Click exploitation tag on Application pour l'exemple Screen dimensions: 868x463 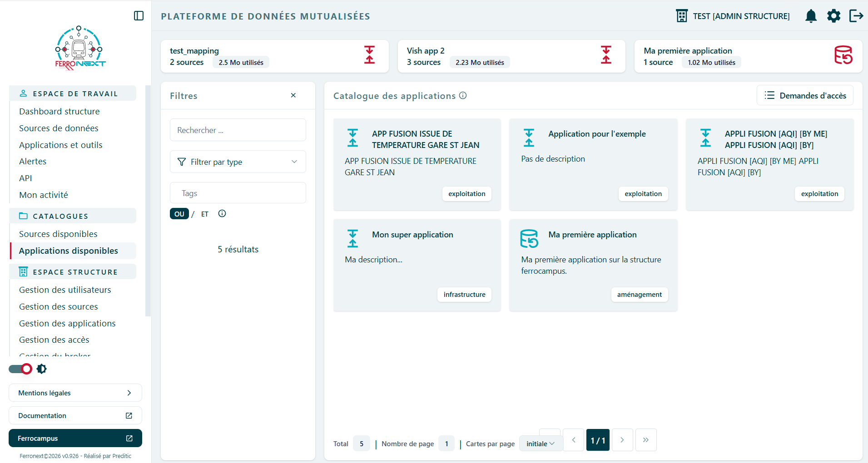[x=643, y=194]
